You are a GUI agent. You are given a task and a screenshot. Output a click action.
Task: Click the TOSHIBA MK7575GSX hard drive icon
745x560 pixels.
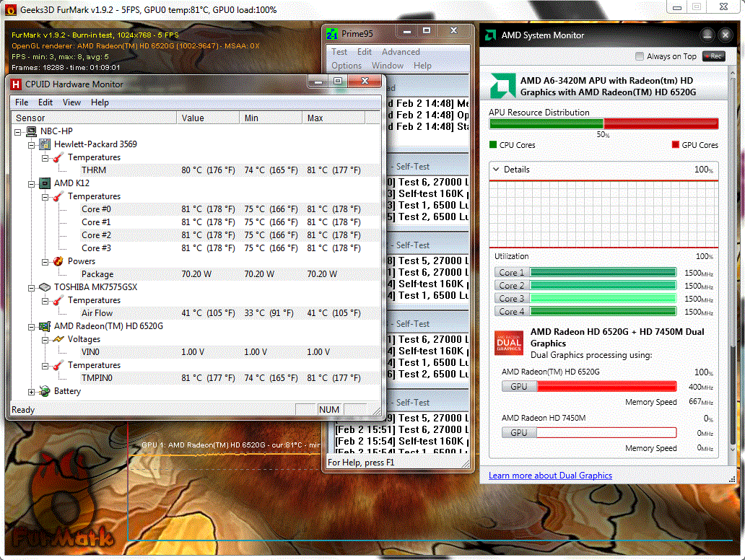tap(45, 287)
